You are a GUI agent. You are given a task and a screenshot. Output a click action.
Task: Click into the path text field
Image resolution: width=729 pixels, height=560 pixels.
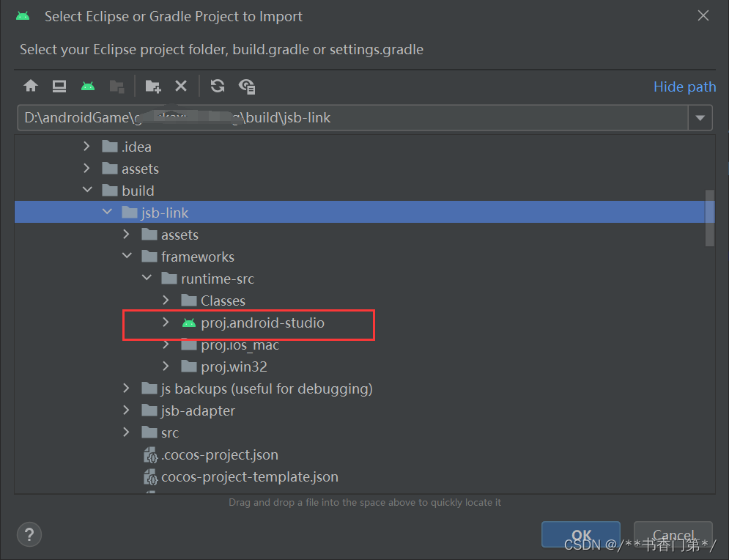pyautogui.click(x=353, y=118)
